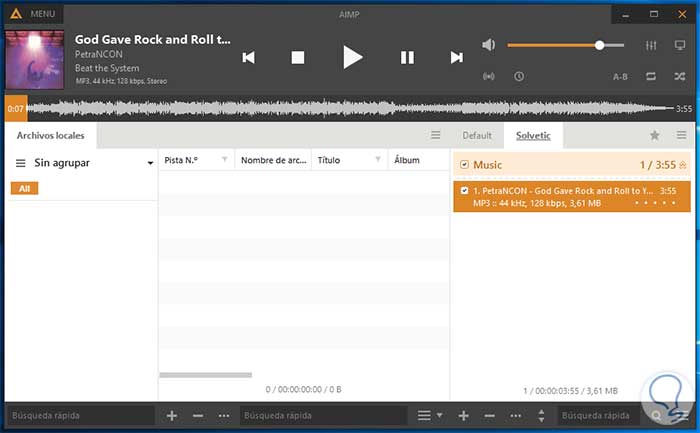Focus the left Búsqueda rápida search field
This screenshot has width=700, height=433.
point(80,416)
